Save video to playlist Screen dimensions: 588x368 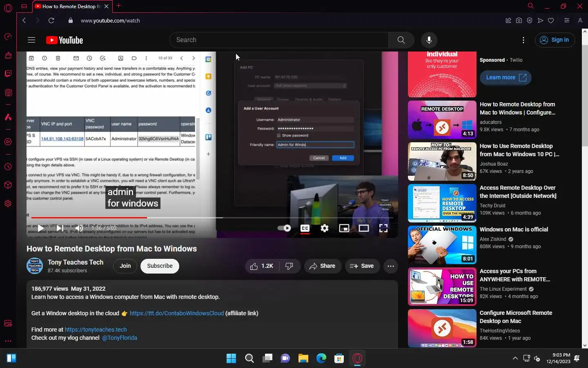362,266
